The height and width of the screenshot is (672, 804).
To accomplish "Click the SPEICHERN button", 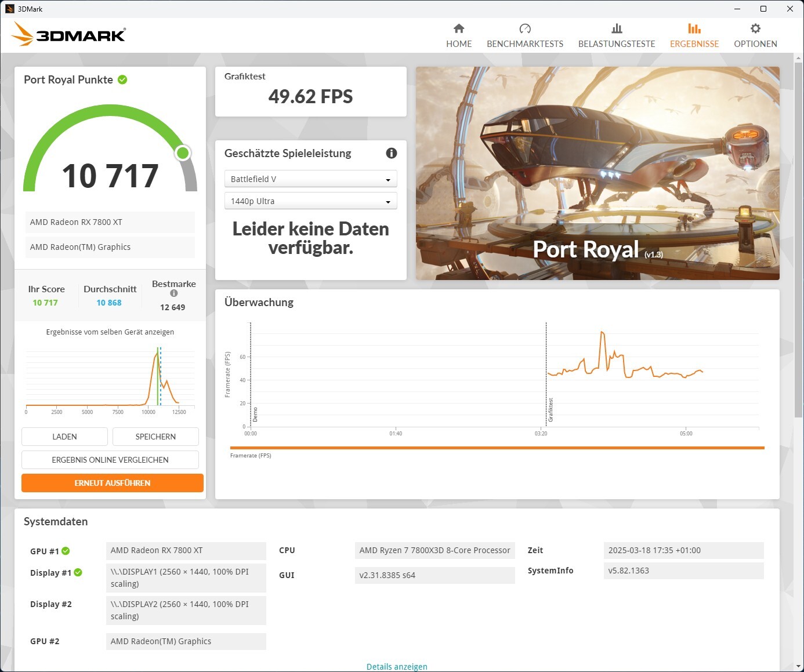I will [155, 437].
